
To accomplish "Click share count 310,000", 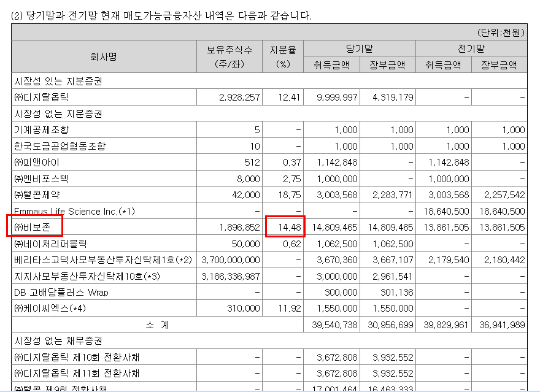I will coord(244,309).
